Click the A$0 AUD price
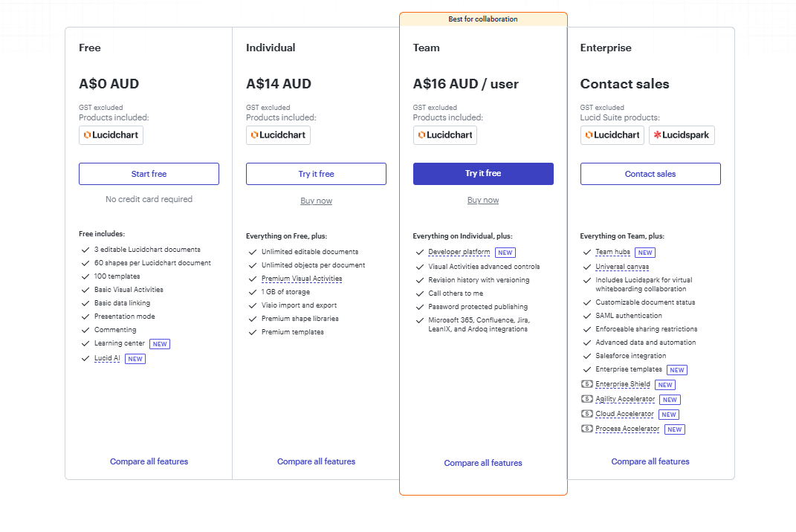The image size is (796, 532). [109, 84]
